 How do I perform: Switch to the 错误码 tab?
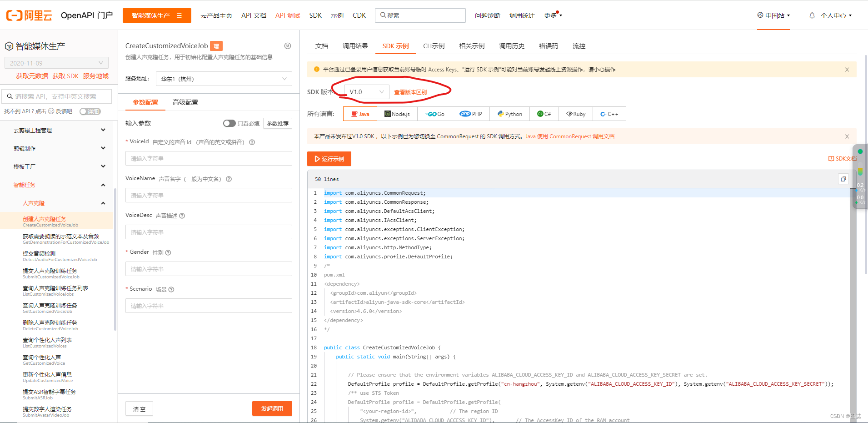(549, 46)
